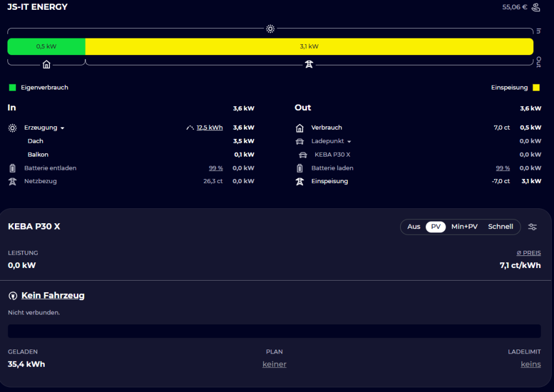Click the 7,1 ct/kWh price value
Image resolution: width=554 pixels, height=392 pixels.
coord(520,266)
